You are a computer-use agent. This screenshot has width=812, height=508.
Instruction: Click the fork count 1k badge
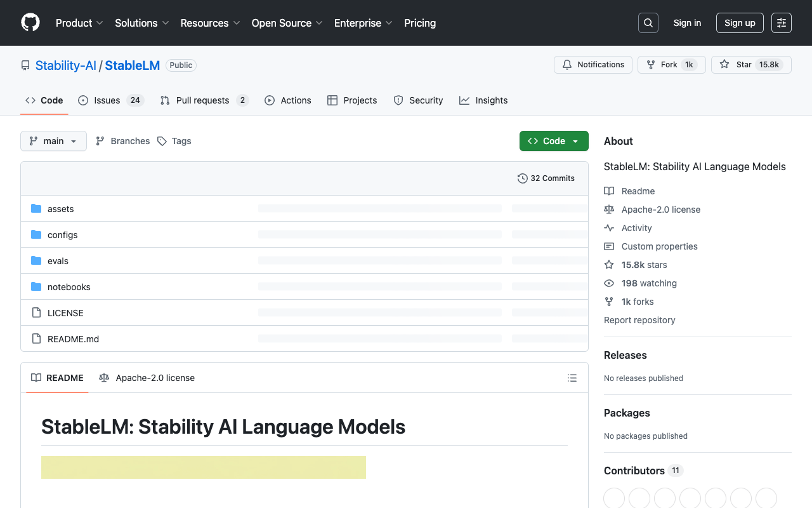pyautogui.click(x=689, y=65)
